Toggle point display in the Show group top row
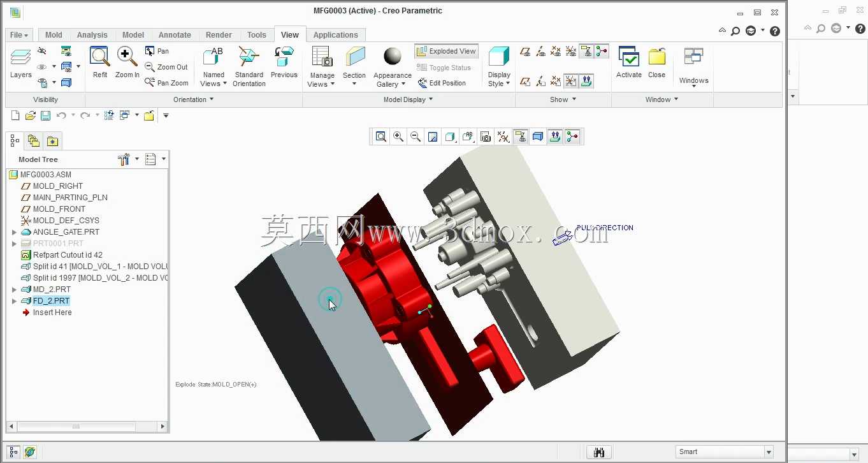 [556, 52]
